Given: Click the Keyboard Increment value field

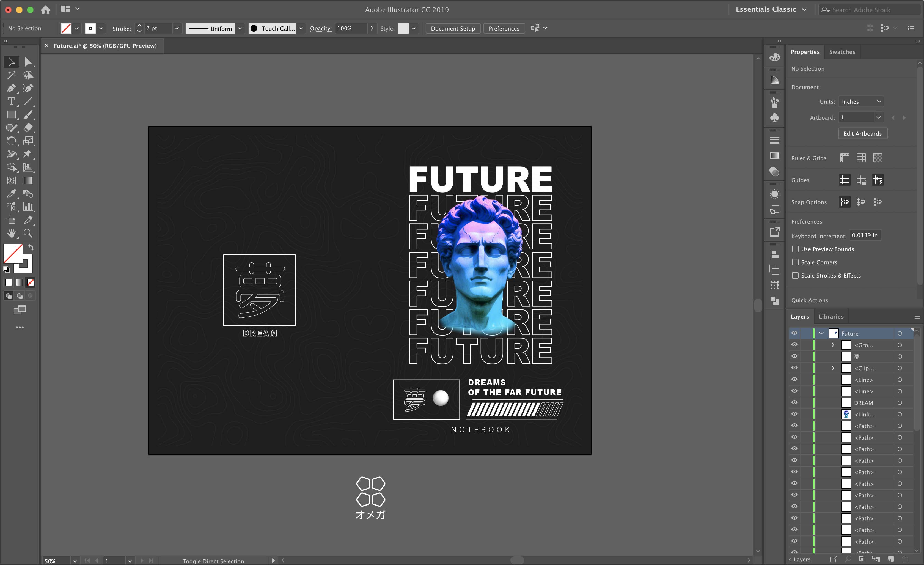Looking at the screenshot, I should pyautogui.click(x=865, y=235).
